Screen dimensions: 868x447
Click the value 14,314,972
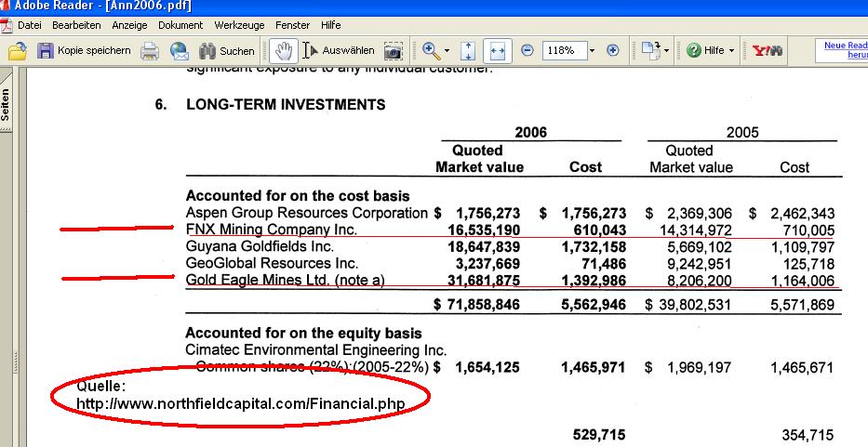pyautogui.click(x=696, y=230)
